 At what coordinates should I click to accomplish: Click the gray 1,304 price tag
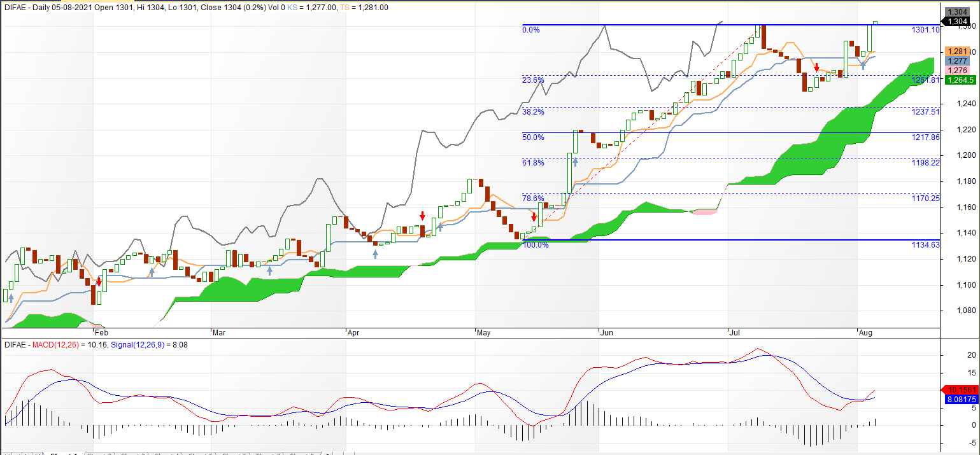pos(958,12)
